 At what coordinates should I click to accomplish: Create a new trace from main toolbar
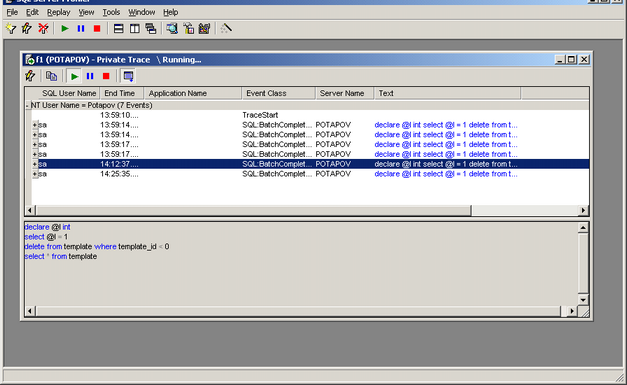pyautogui.click(x=11, y=28)
